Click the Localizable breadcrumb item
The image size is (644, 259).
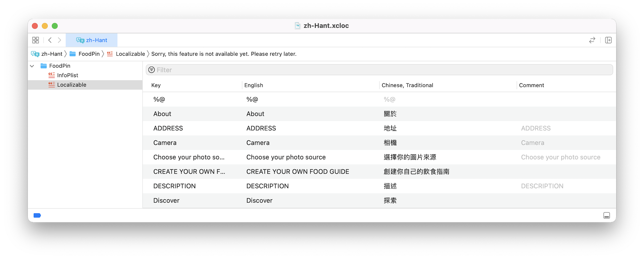(130, 54)
